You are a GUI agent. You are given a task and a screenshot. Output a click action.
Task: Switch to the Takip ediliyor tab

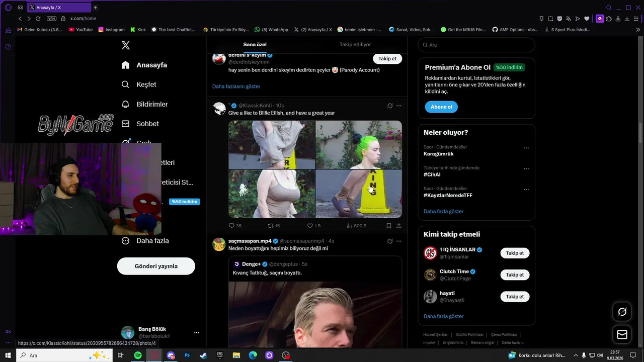[355, 45]
